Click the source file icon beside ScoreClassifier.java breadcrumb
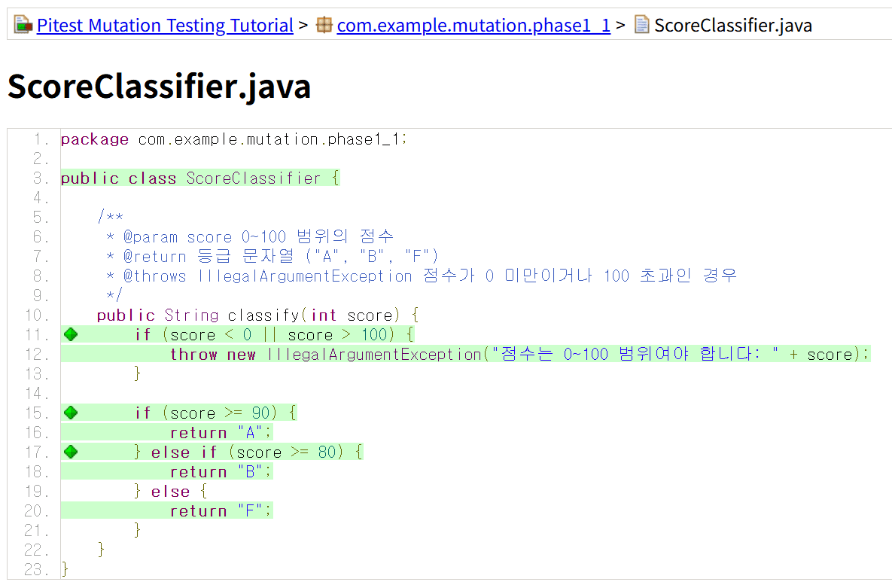 click(641, 25)
